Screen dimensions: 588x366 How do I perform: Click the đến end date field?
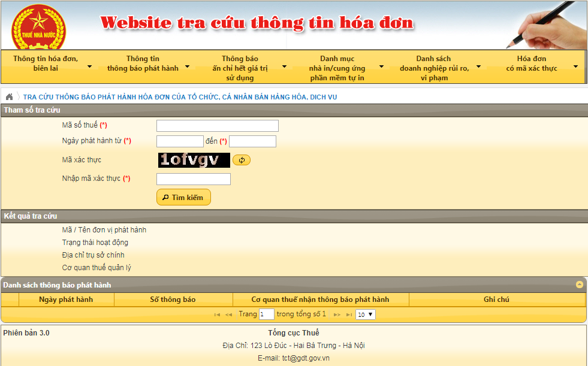point(253,141)
